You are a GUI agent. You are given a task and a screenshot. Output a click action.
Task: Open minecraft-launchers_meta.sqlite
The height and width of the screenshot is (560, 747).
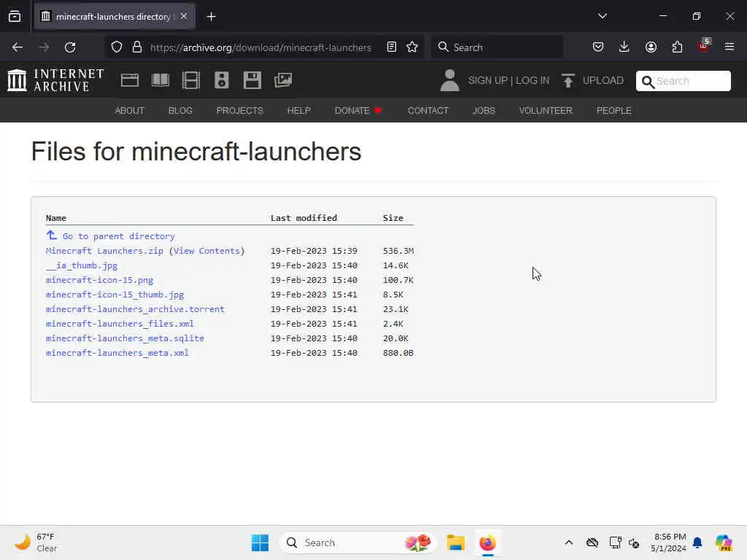[125, 338]
